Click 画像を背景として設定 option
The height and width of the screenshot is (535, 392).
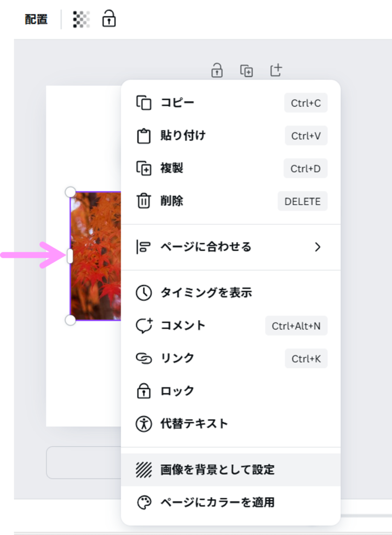click(217, 470)
